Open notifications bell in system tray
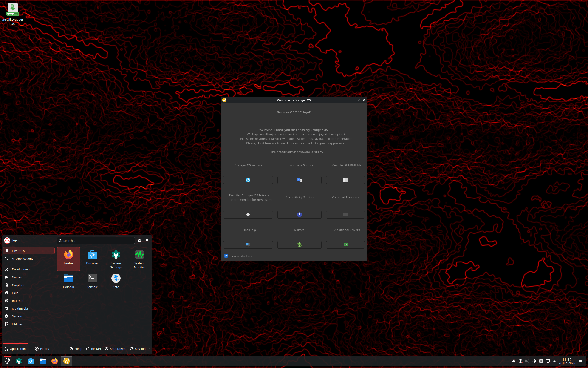The height and width of the screenshot is (368, 588). (x=513, y=361)
